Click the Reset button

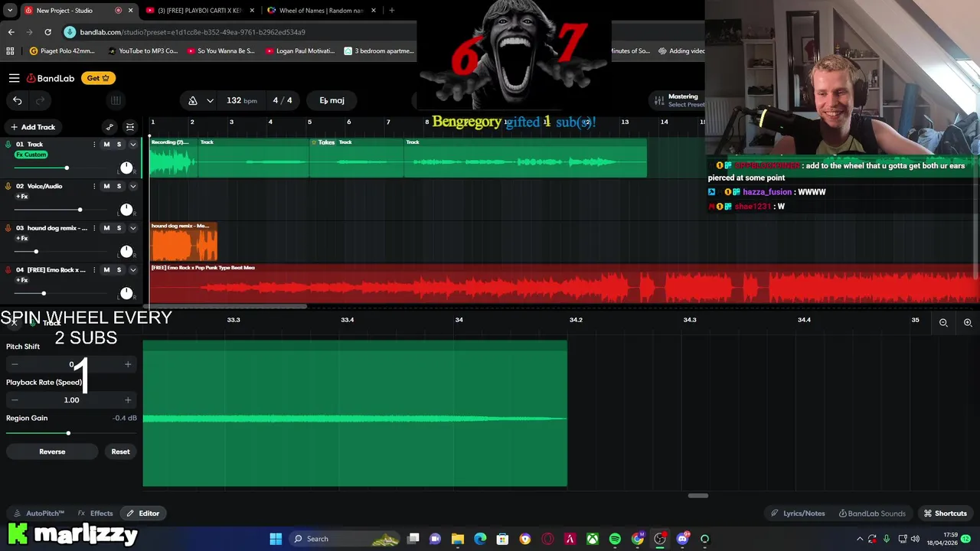click(120, 452)
